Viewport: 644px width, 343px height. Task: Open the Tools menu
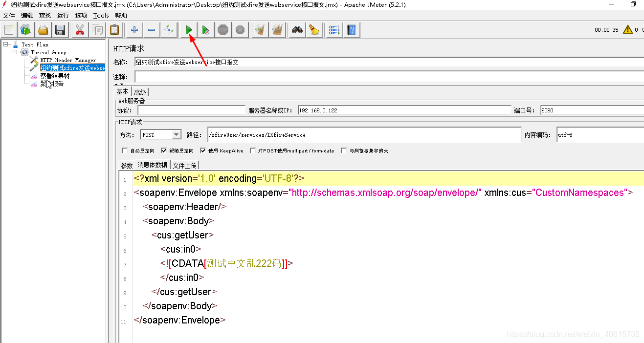[101, 15]
